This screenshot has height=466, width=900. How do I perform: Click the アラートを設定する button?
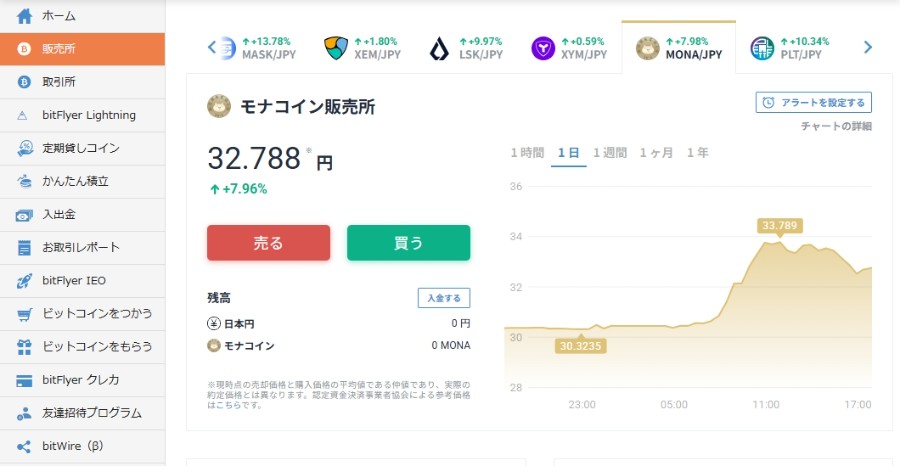[x=814, y=103]
